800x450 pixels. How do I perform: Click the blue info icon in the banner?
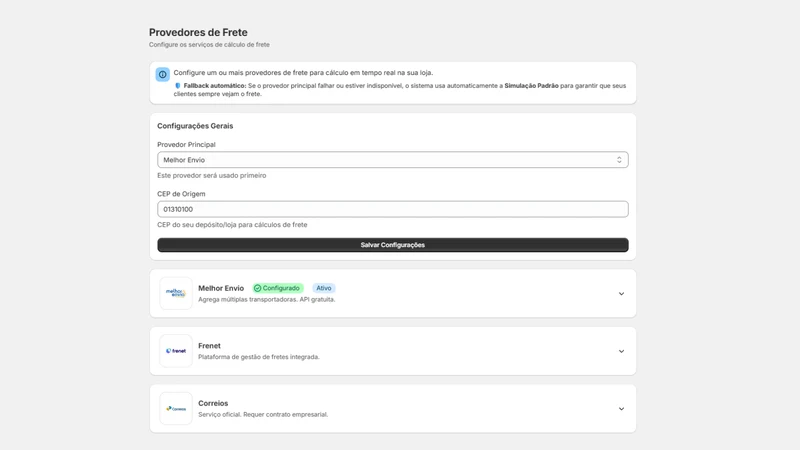(x=162, y=74)
